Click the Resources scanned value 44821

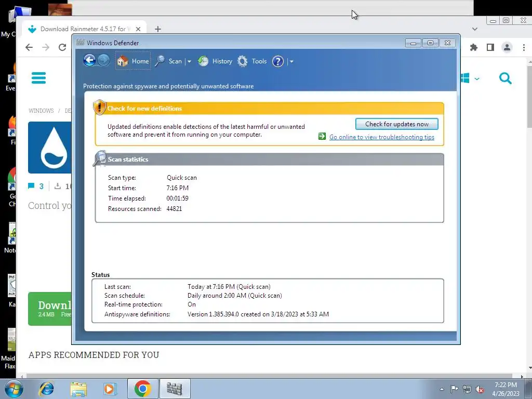(x=174, y=209)
